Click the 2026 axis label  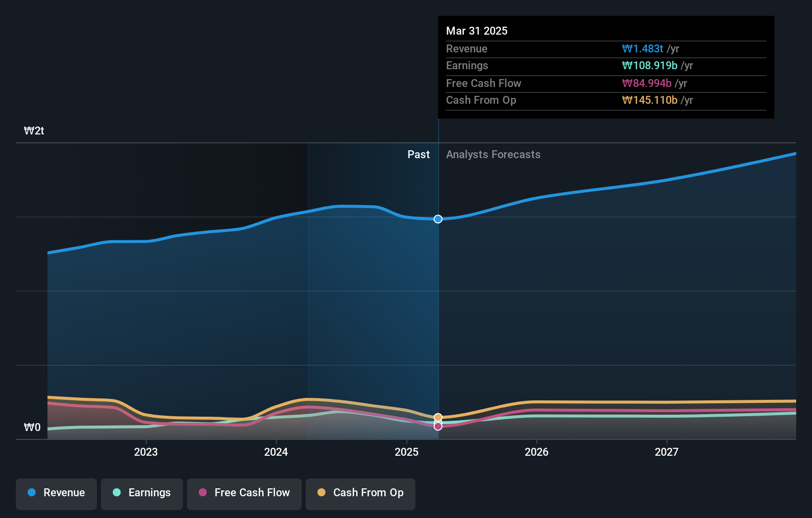pos(537,452)
